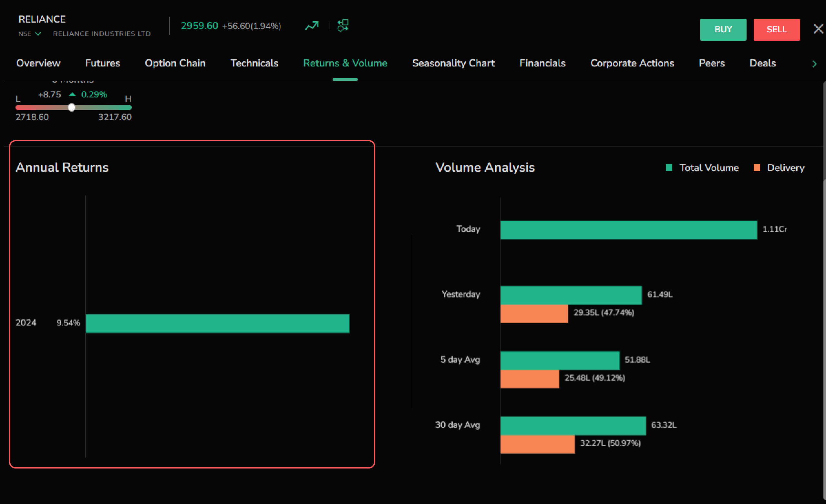Click the 25.48L (49.12%) delivery label
This screenshot has height=504, width=826.
click(595, 378)
